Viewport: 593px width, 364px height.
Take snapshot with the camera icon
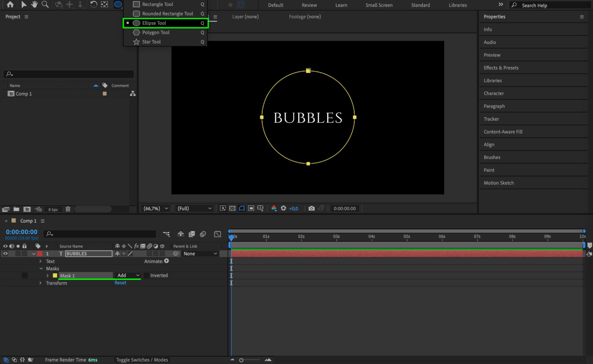311,209
